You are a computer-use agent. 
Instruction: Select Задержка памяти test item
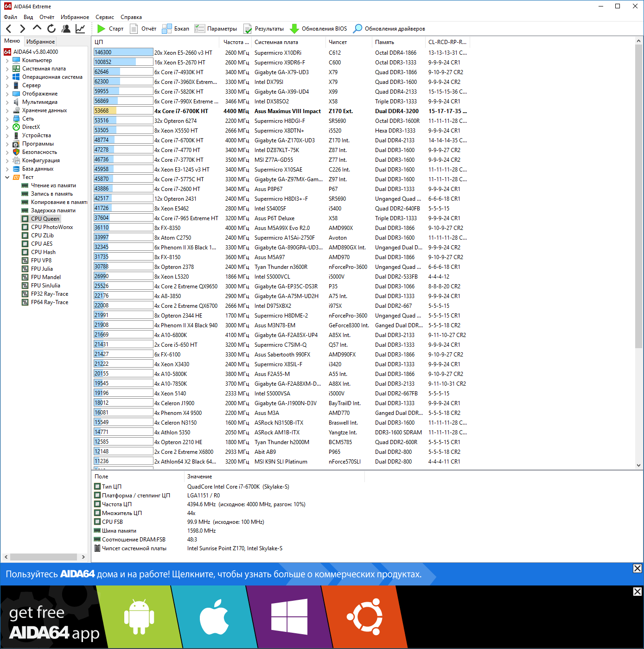[x=53, y=210]
